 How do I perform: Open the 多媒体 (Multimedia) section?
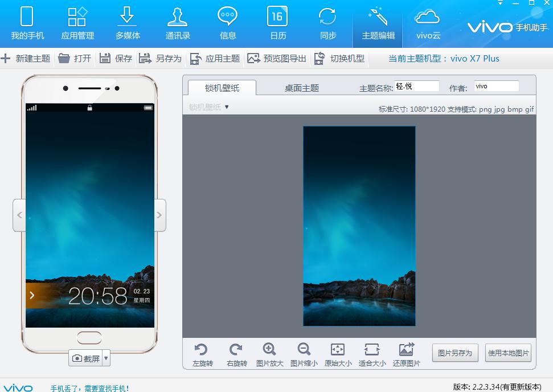pyautogui.click(x=127, y=22)
